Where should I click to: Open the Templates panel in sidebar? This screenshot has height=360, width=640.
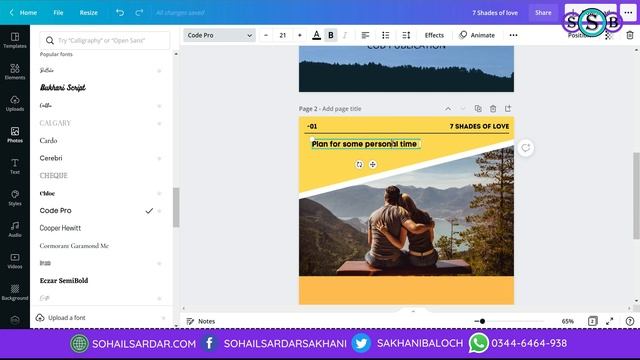15,40
